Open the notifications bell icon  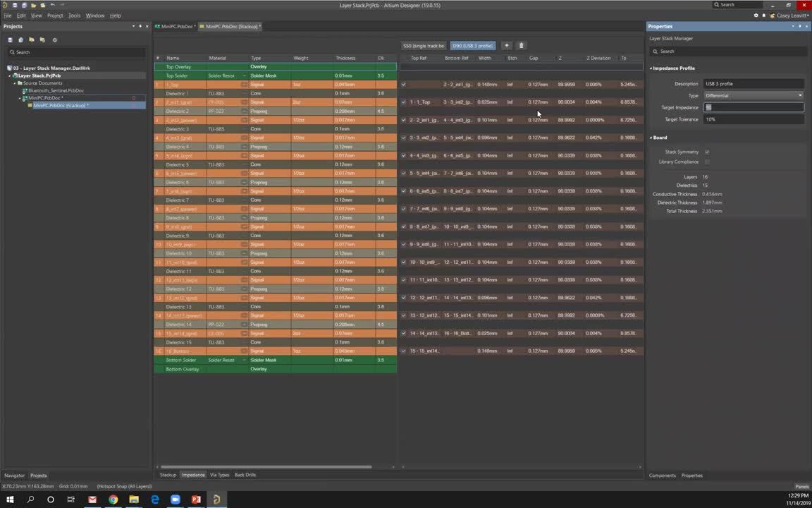(x=763, y=16)
